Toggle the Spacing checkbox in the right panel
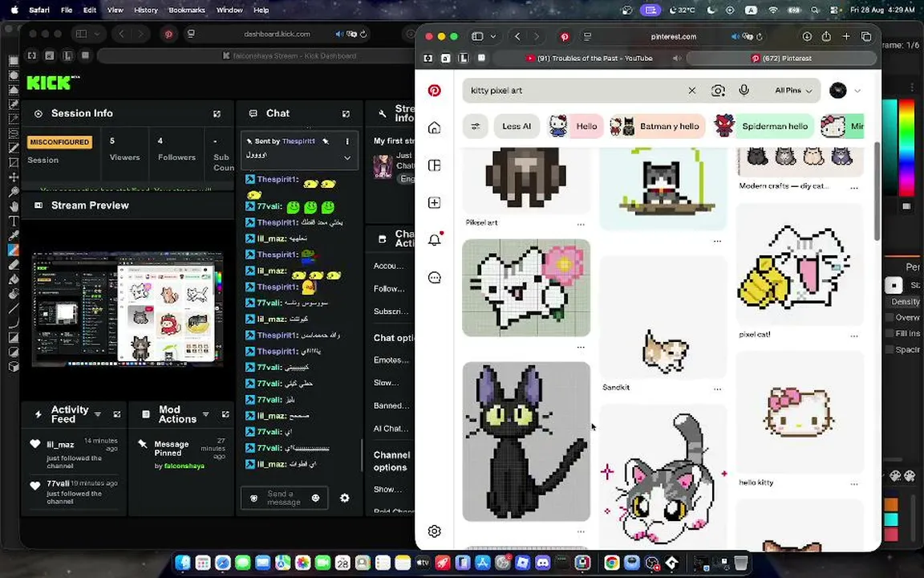The width and height of the screenshot is (924, 578). 890,349
